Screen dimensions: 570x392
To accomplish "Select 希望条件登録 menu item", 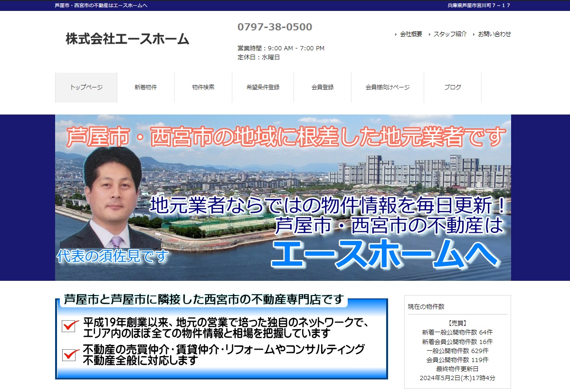I will click(263, 87).
